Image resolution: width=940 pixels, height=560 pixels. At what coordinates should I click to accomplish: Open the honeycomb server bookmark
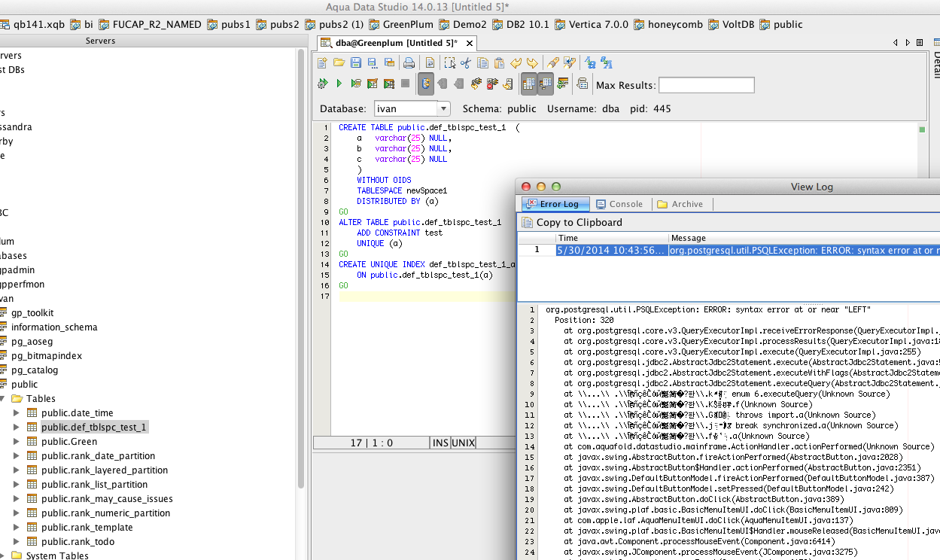coord(668,24)
